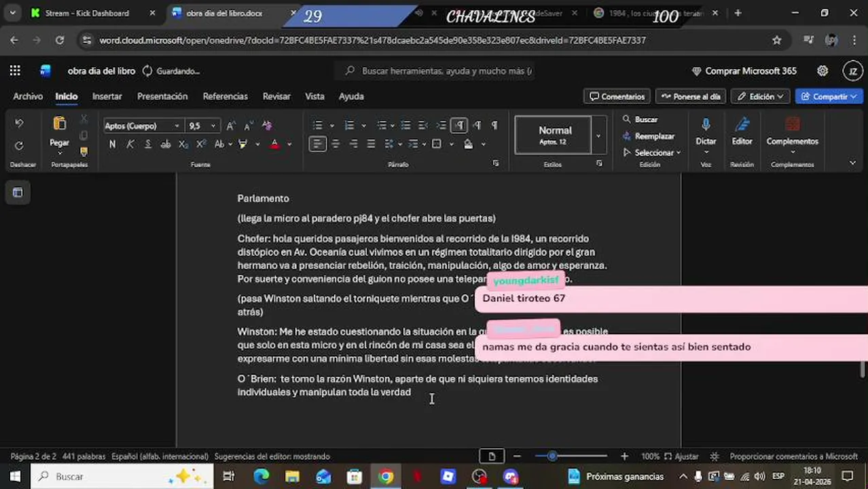Apply superscript formatting
The height and width of the screenshot is (489, 868).
[201, 144]
